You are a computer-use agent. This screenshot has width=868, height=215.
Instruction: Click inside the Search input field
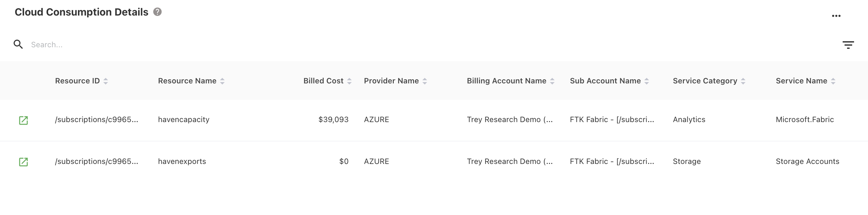[202, 44]
